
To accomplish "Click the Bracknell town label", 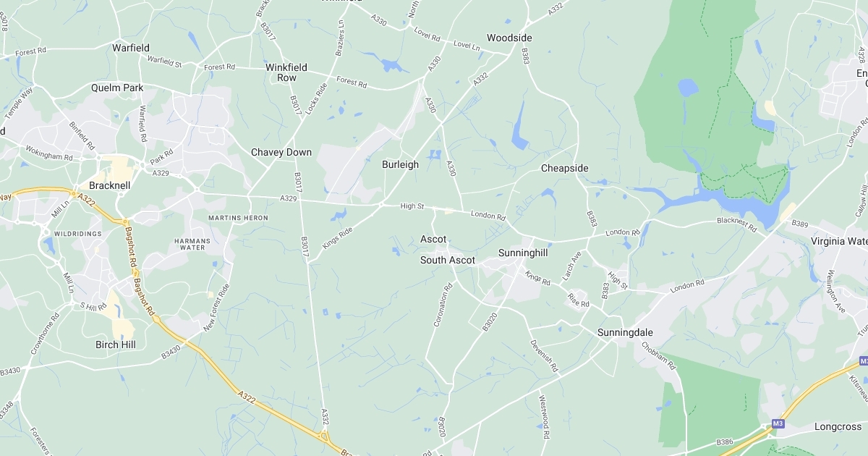I will (x=109, y=185).
